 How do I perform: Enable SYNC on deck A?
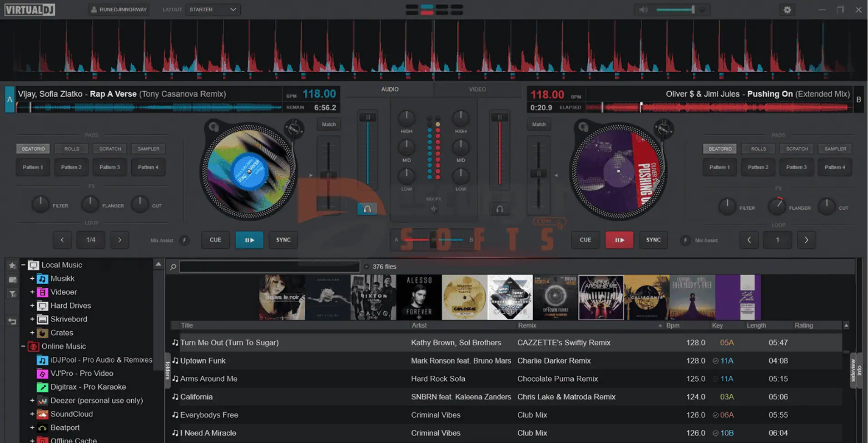click(283, 240)
